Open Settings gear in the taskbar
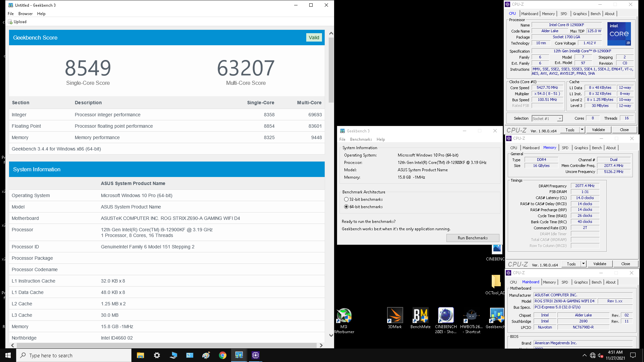 [x=157, y=355]
